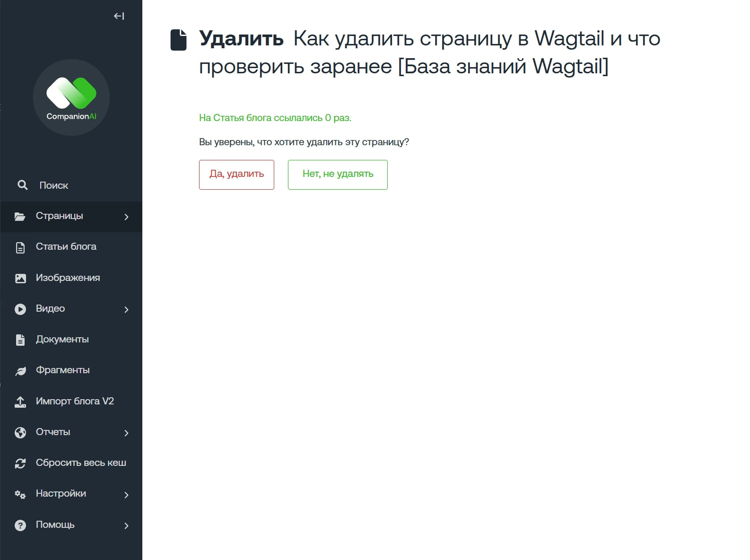Click the open folder Pages icon
Image resolution: width=750 pixels, height=560 pixels.
pos(20,217)
